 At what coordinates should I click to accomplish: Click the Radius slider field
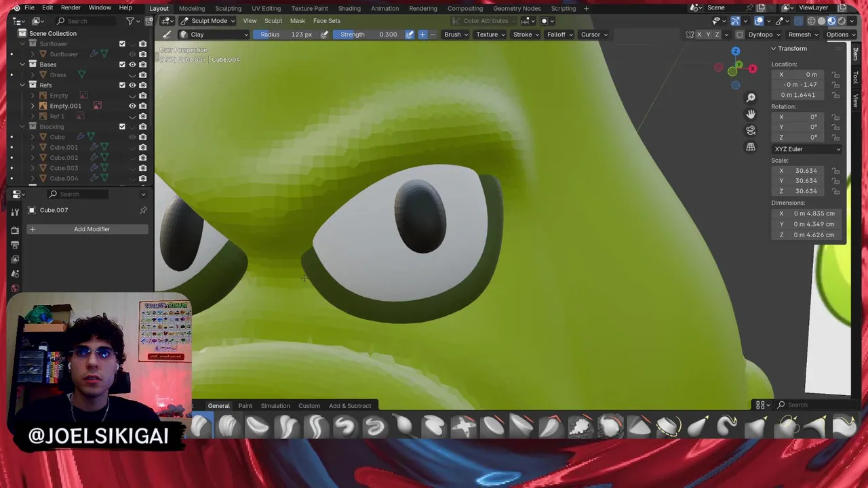[x=286, y=35]
